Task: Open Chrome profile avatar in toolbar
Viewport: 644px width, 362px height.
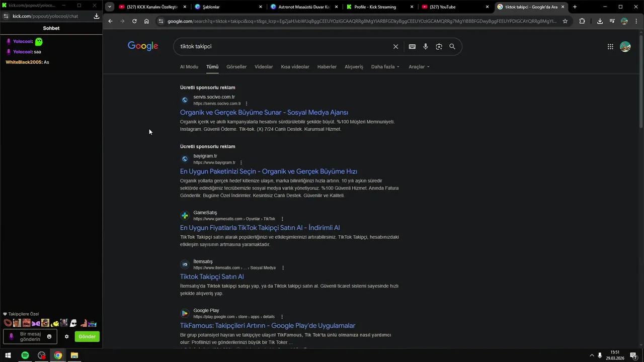Action: click(x=624, y=21)
